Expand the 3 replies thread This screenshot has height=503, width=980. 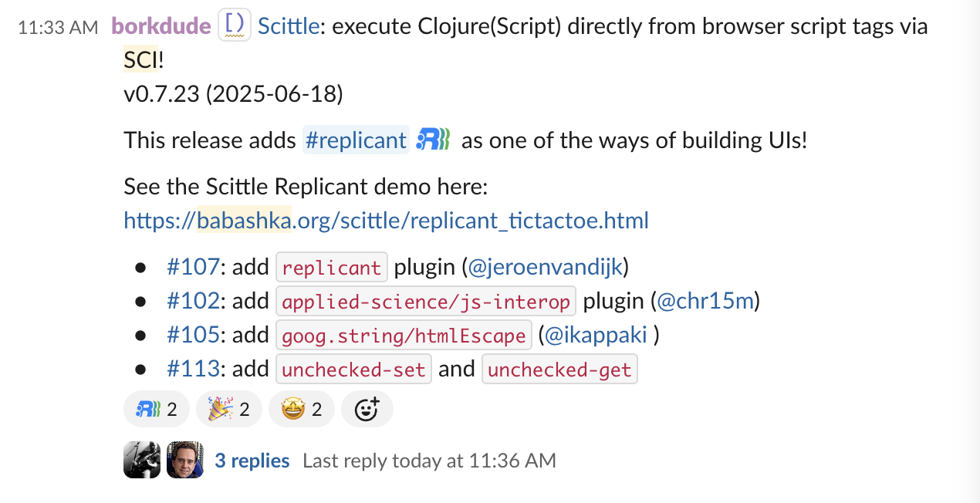coord(252,461)
